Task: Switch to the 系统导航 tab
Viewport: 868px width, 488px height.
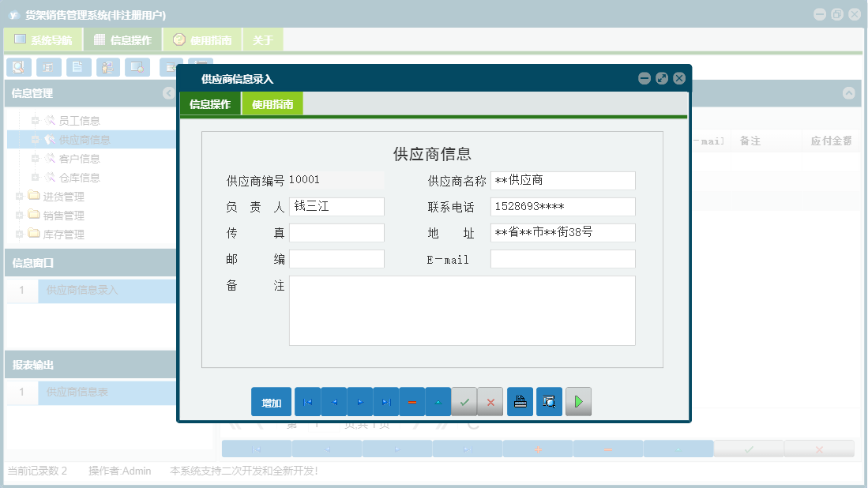Action: (41, 39)
